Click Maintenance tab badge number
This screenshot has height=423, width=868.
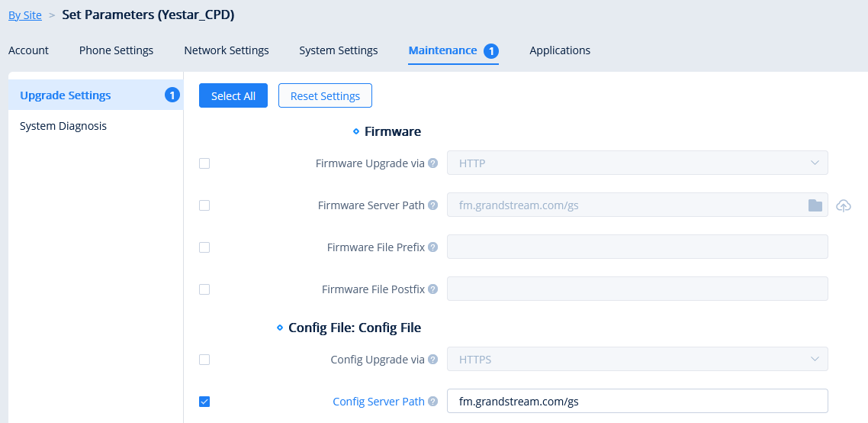pyautogui.click(x=491, y=51)
